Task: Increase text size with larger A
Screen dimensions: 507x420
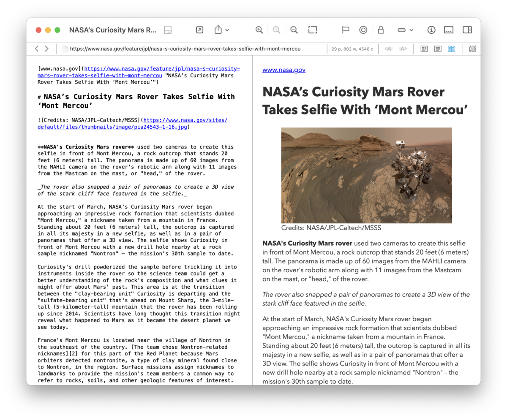Action: click(403, 49)
